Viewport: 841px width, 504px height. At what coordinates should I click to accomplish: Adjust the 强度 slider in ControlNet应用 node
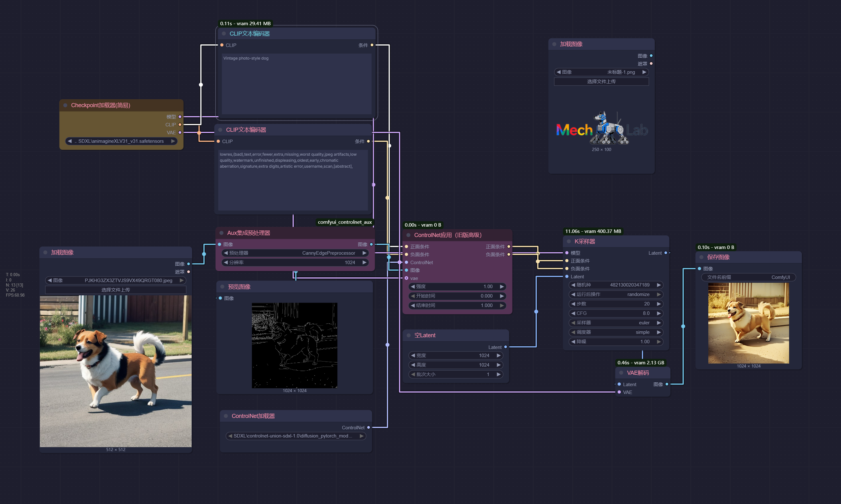(x=457, y=286)
